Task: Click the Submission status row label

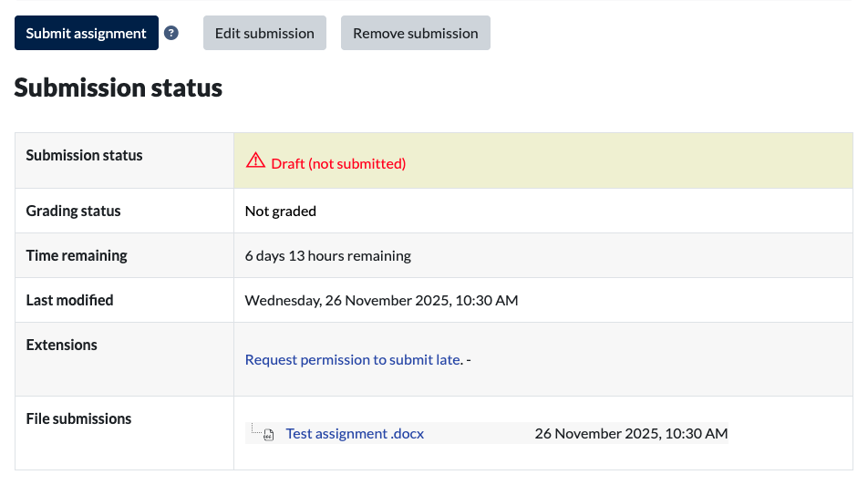Action: tap(84, 156)
